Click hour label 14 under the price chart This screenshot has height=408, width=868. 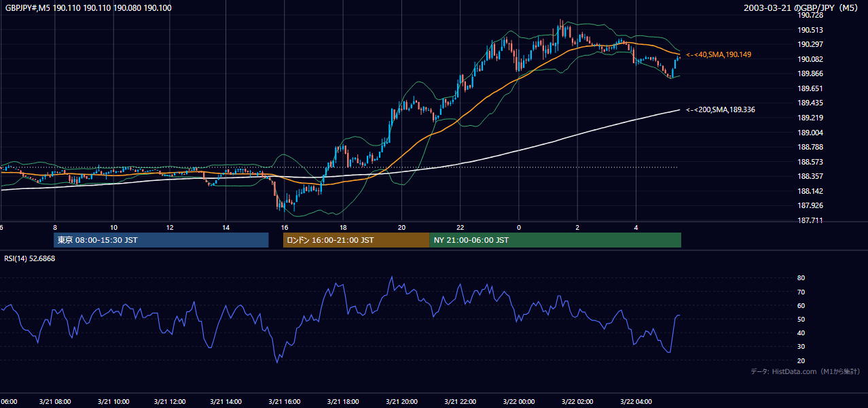(x=226, y=228)
